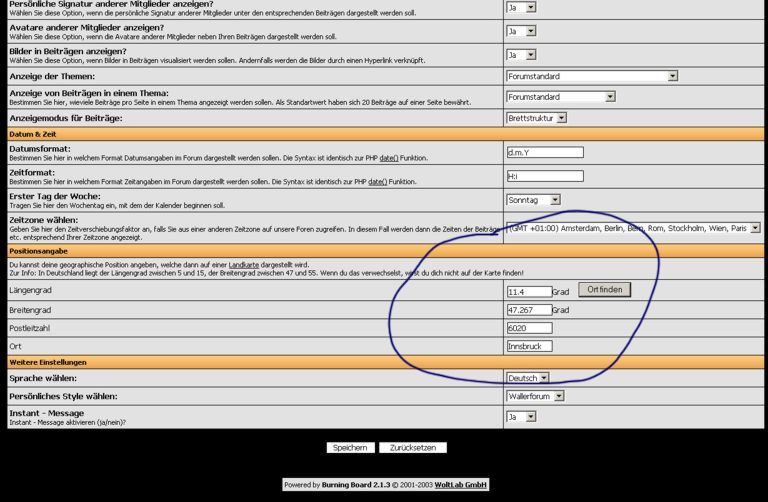Open the first weekday Sonntag dropdown

(x=533, y=200)
